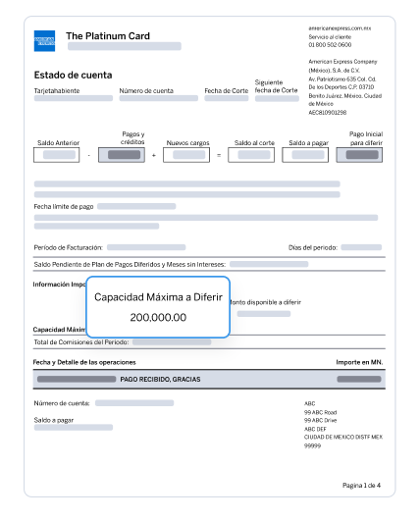Click the 'Capacidad Máxima a Diferir' popup title

pos(158,297)
